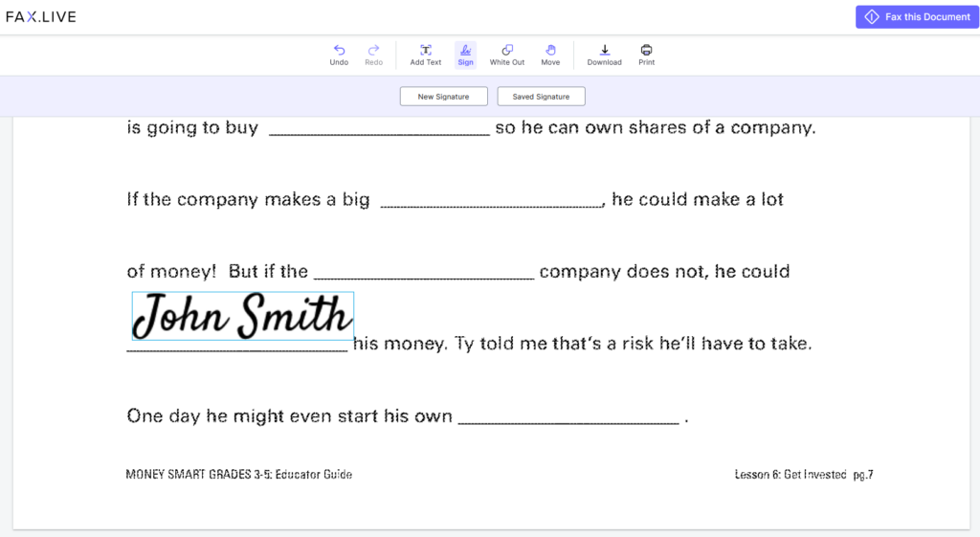Click the text 'company does not, he could'
Viewport: 980px width, 537px height.
664,271
